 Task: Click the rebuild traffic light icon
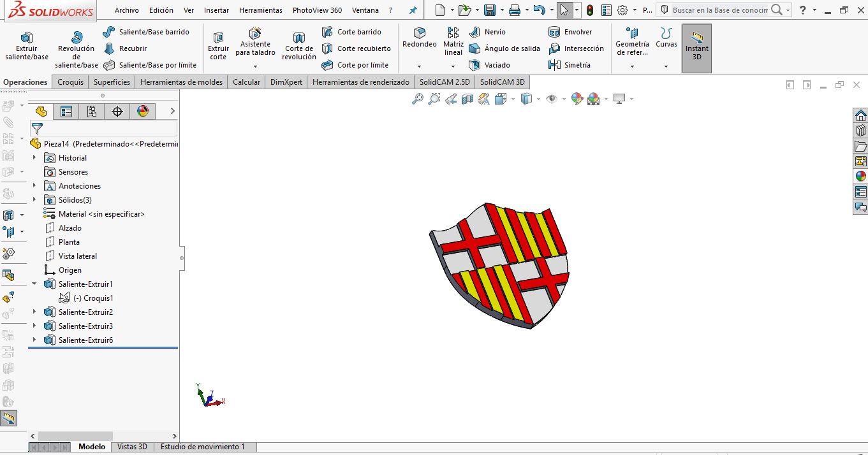pyautogui.click(x=590, y=10)
